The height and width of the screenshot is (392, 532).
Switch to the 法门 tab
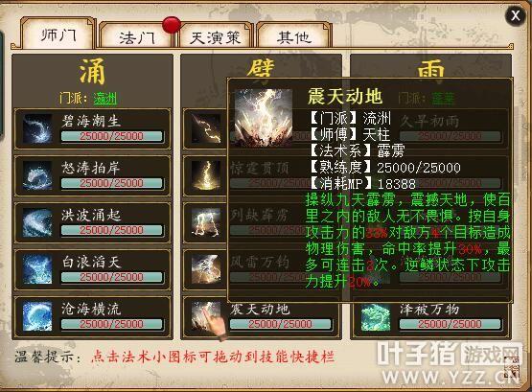pos(136,36)
